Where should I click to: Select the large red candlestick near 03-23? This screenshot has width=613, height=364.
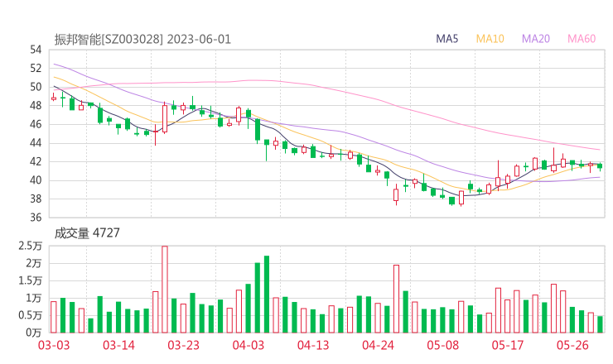(165, 119)
